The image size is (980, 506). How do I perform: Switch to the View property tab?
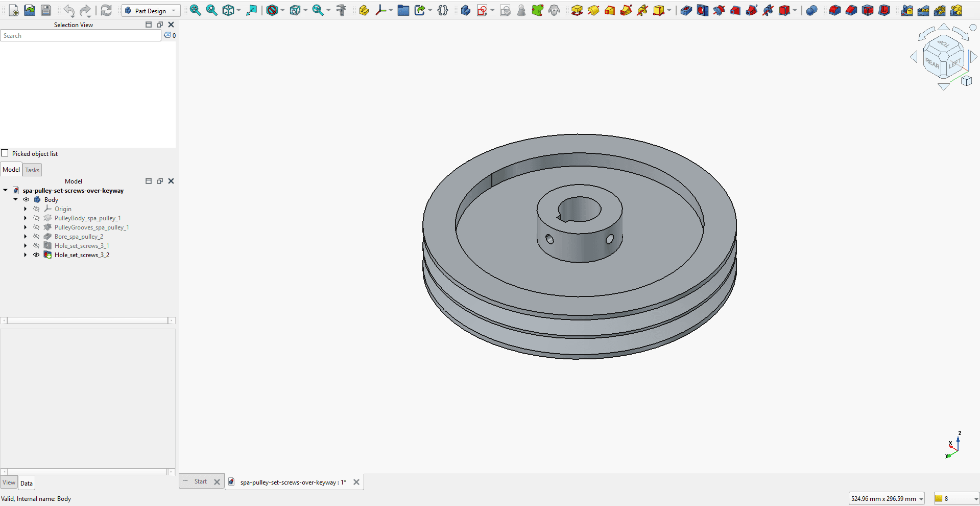tap(9, 482)
